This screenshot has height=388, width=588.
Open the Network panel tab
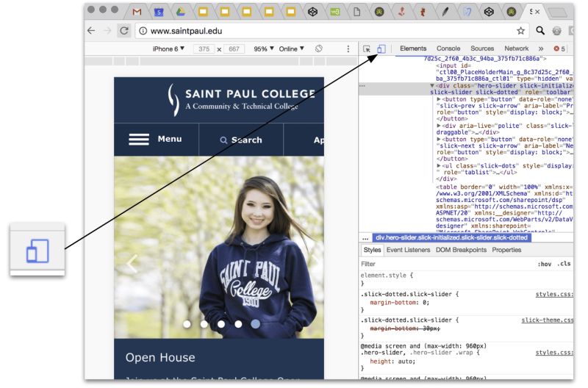pos(516,48)
